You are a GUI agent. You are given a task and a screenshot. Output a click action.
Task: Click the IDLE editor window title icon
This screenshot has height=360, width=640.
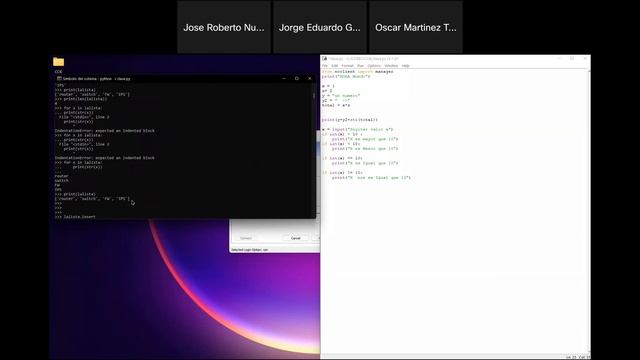click(324, 59)
